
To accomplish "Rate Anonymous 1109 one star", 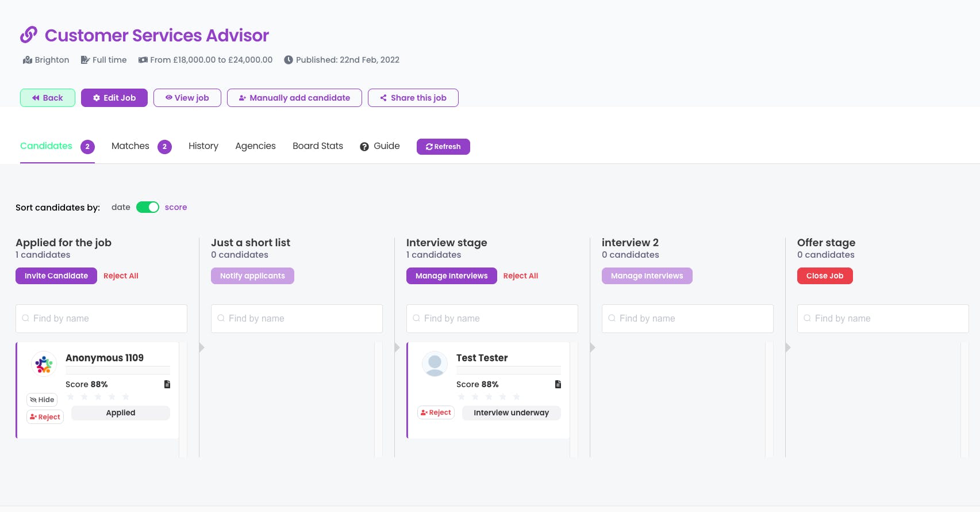I will [71, 397].
